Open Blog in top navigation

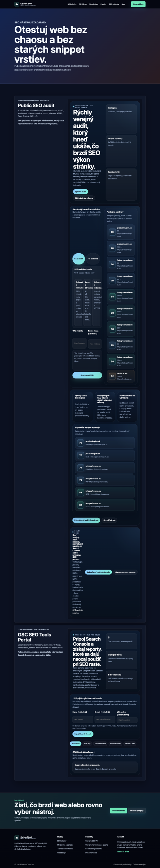(123, 4)
